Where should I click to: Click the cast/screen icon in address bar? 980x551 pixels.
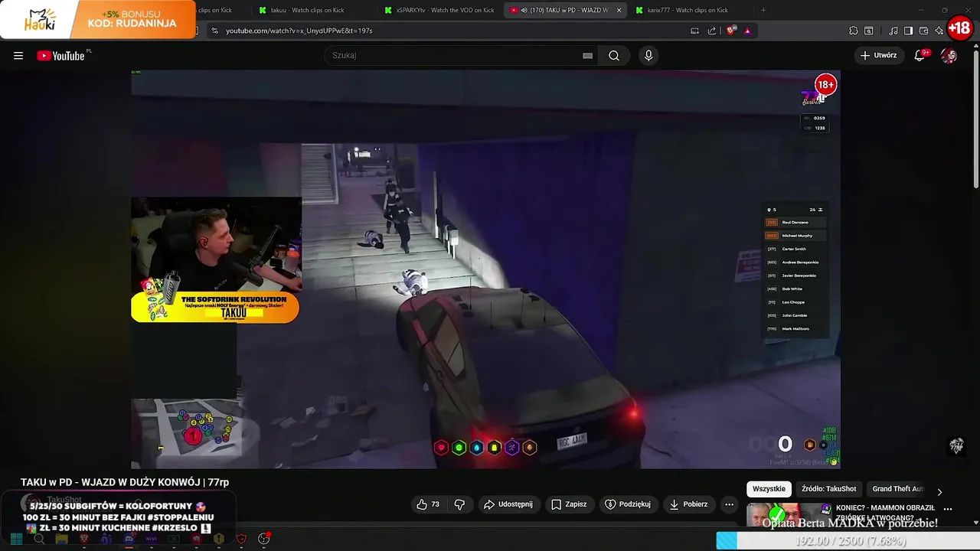694,31
